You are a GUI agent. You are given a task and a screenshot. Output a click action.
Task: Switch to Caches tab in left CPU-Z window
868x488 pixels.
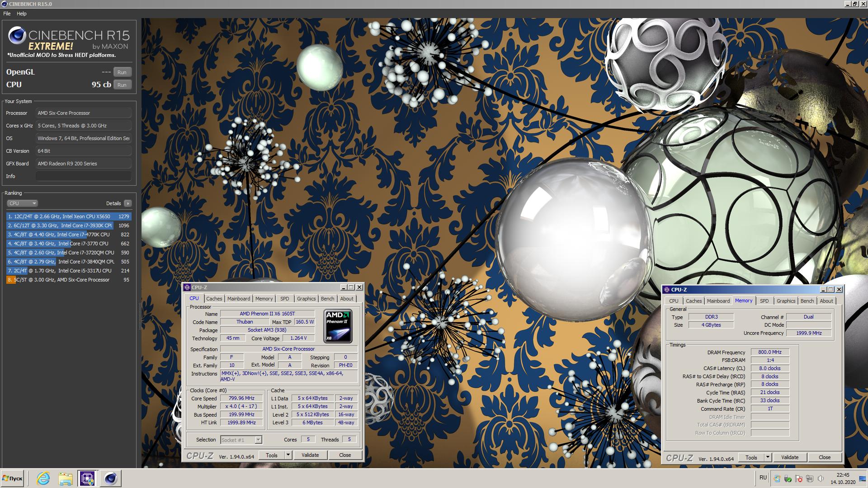(214, 299)
